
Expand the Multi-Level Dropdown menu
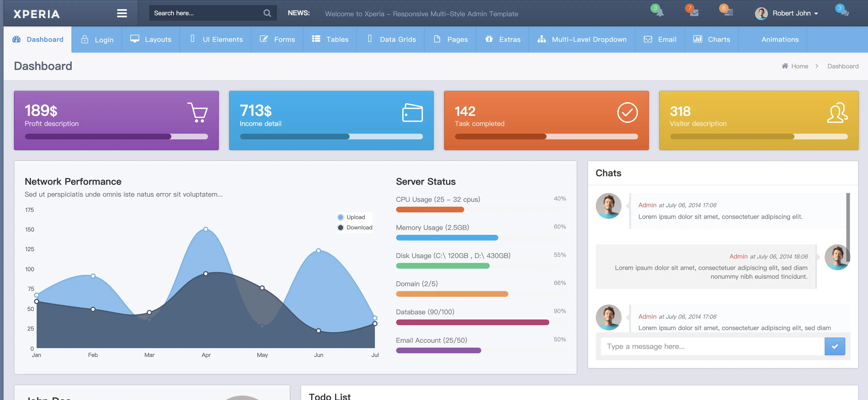582,39
